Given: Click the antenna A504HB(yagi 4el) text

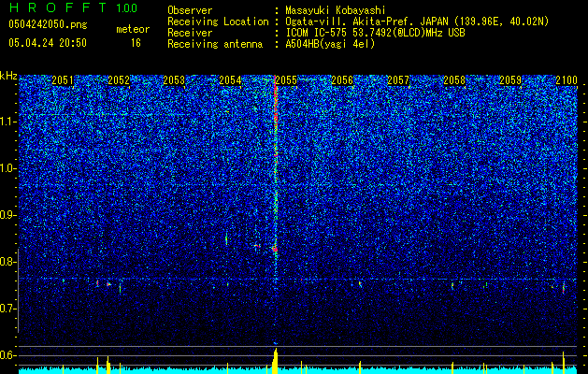Looking at the screenshot, I should click(330, 44).
